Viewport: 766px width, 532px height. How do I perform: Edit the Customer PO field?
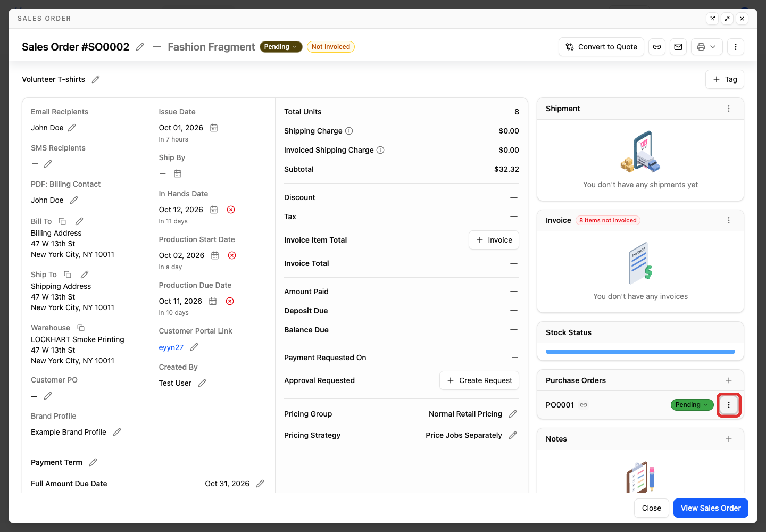[x=48, y=396]
